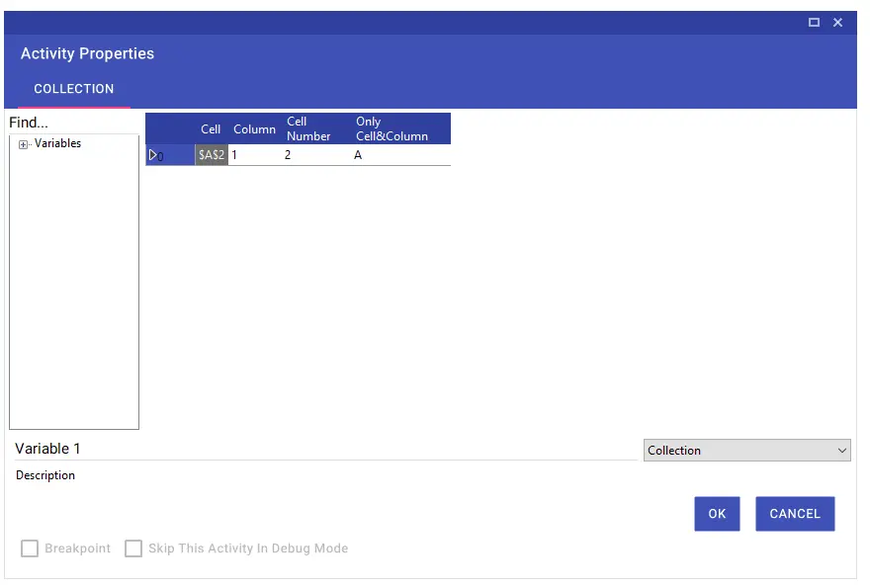The width and height of the screenshot is (870, 588).
Task: Close the Activity Properties dialog
Action: (x=837, y=22)
